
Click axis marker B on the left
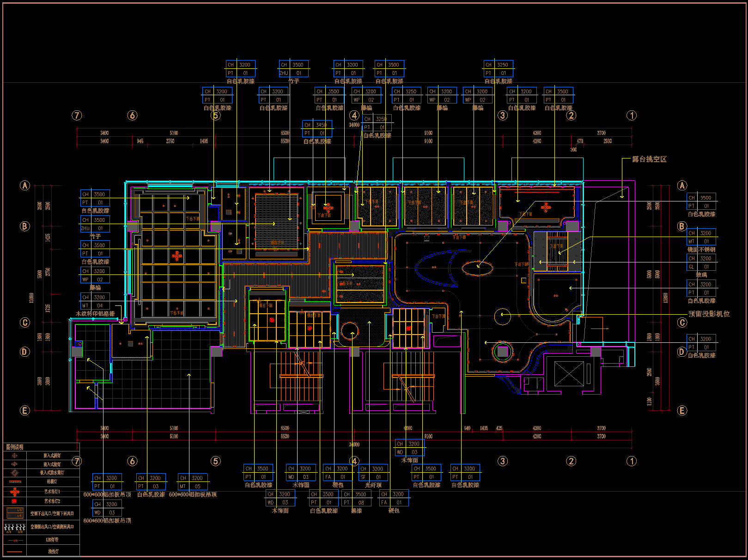point(25,226)
